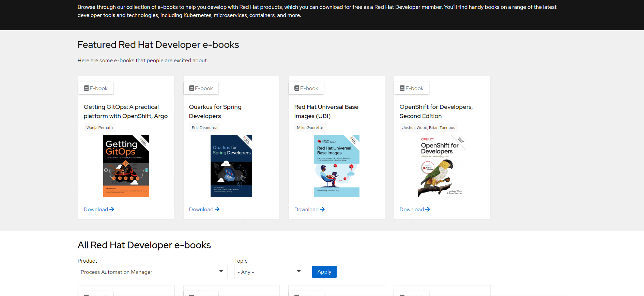
Task: Open Red Hat Universal Base Images cover
Action: [337, 166]
